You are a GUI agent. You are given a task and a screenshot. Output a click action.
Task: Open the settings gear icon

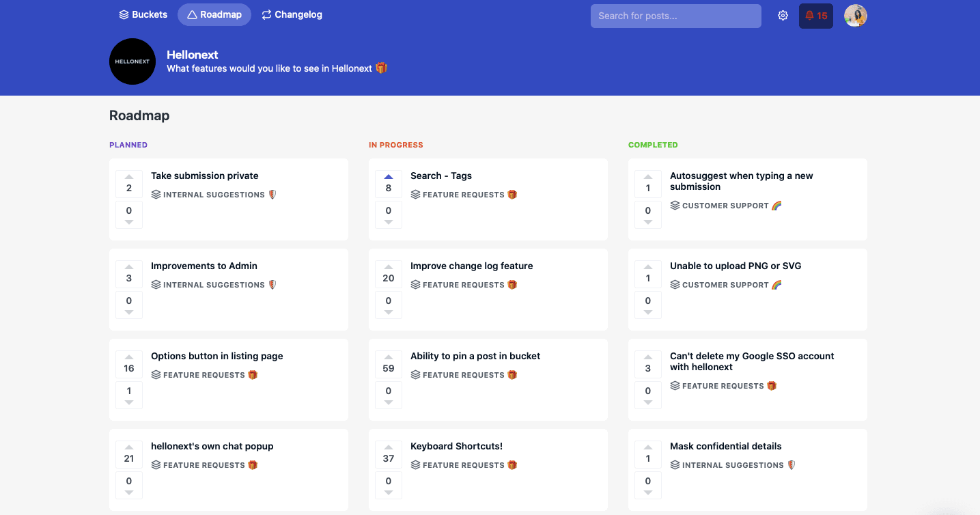[783, 16]
